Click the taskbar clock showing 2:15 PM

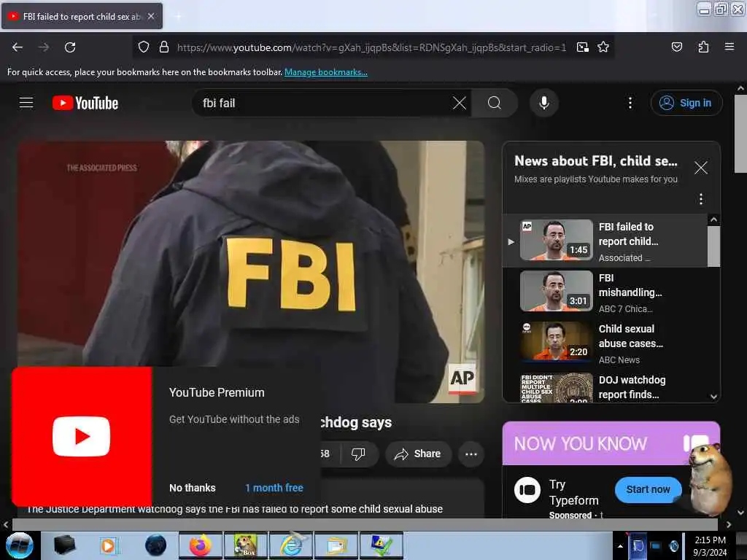710,545
